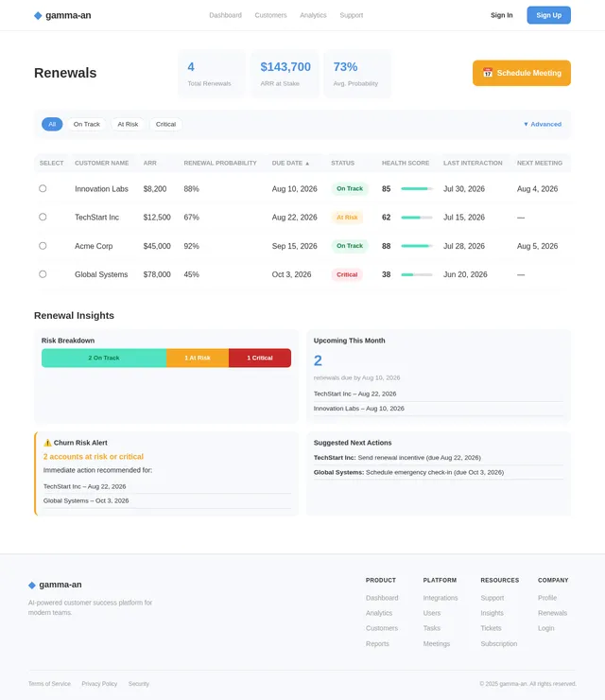The height and width of the screenshot is (700, 605).
Task: Click the Schedule Meeting button
Action: pyautogui.click(x=522, y=73)
